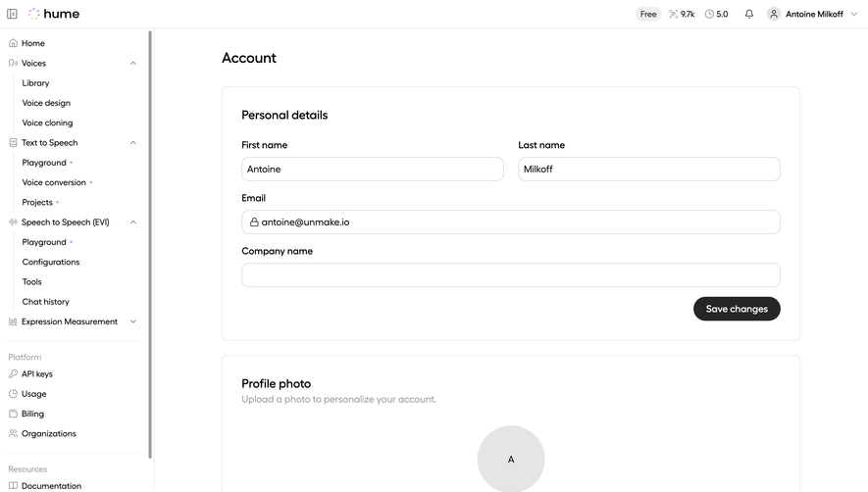
Task: Click the sidebar vertical scrollbar
Action: pyautogui.click(x=150, y=244)
